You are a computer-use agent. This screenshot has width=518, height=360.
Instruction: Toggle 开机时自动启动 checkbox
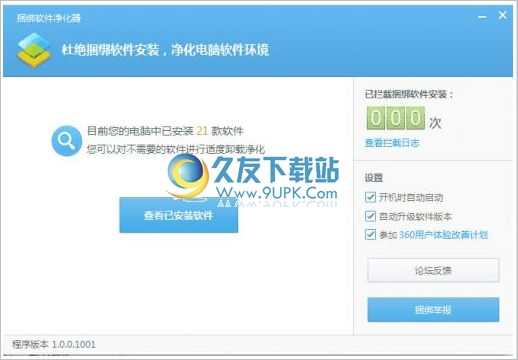pyautogui.click(x=370, y=197)
